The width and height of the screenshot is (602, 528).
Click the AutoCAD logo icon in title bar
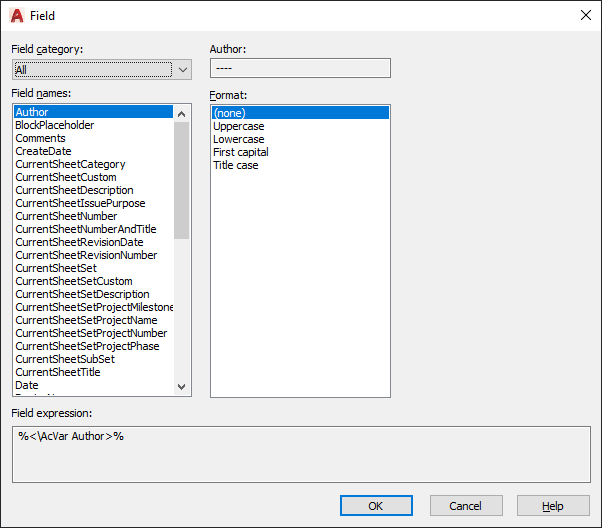pos(17,16)
